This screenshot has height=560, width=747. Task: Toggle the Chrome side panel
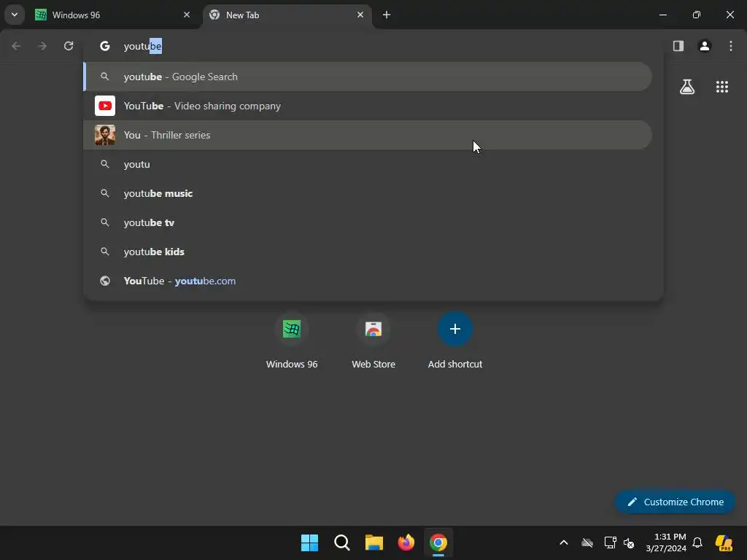pos(678,46)
